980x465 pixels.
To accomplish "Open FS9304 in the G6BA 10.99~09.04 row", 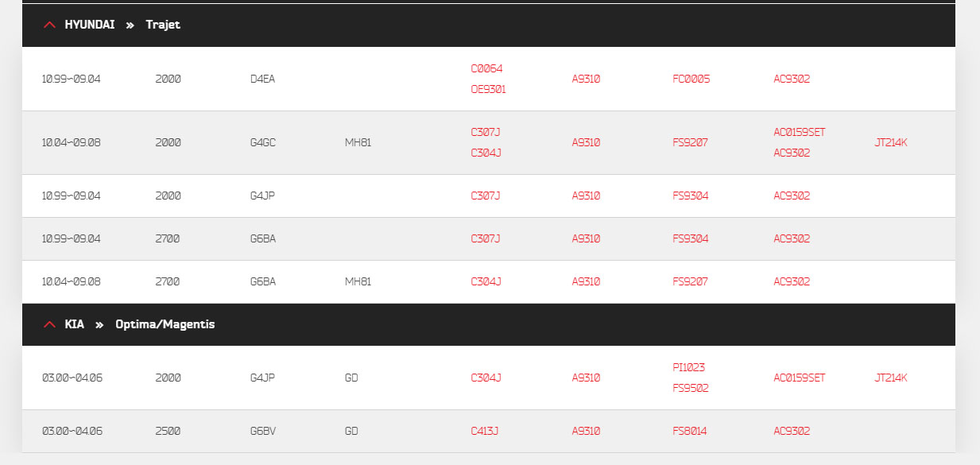I will (691, 238).
